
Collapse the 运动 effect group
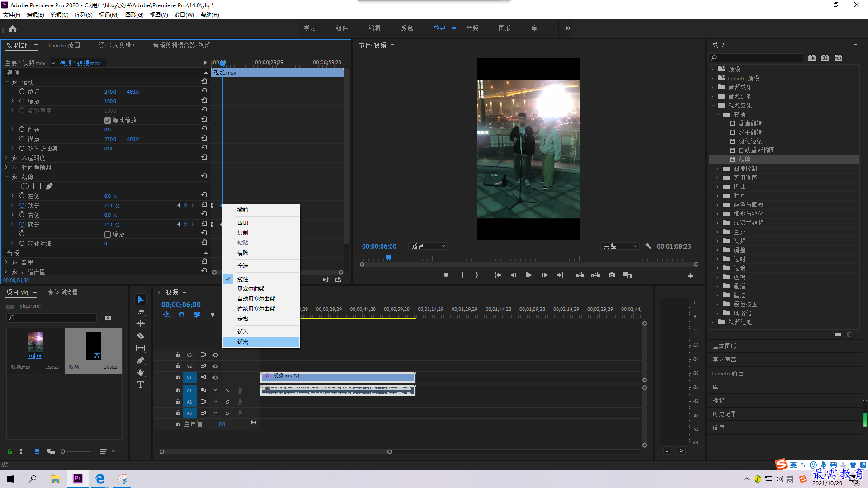(x=7, y=82)
